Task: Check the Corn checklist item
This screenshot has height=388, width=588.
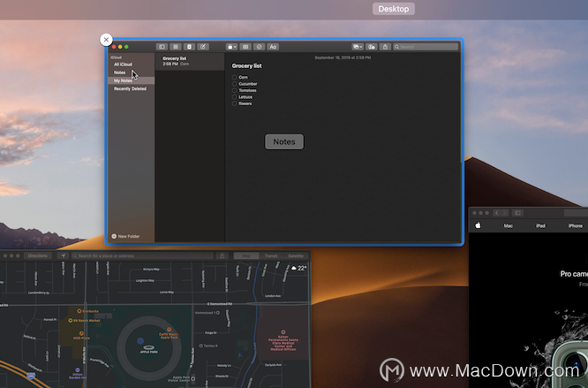Action: coord(234,77)
